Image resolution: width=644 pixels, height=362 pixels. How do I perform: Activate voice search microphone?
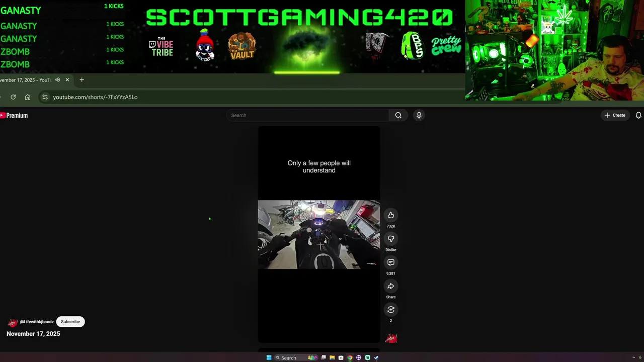[419, 115]
